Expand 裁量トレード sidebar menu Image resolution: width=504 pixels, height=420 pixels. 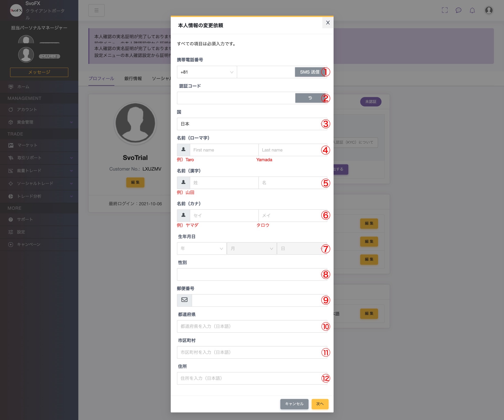tap(39, 171)
